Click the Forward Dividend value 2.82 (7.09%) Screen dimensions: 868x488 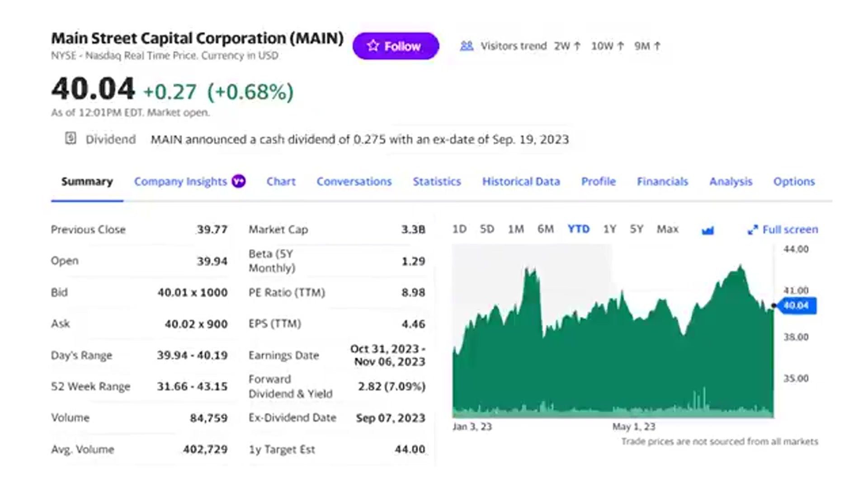[392, 386]
